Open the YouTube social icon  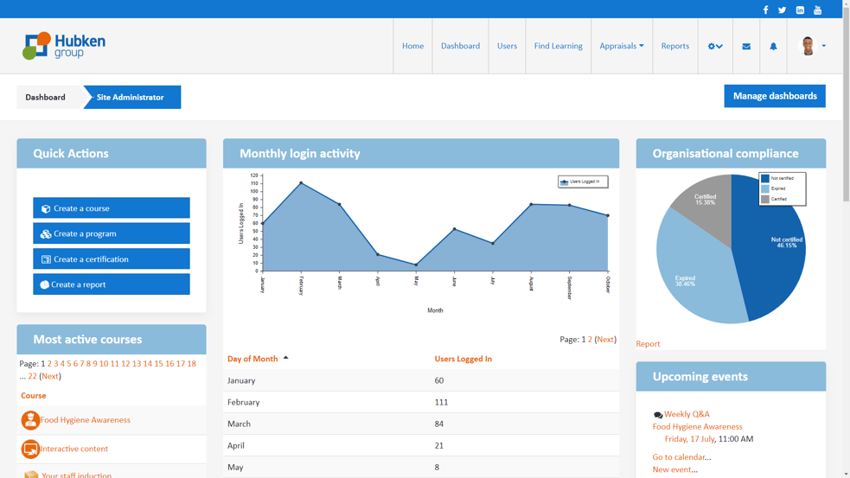coord(817,10)
